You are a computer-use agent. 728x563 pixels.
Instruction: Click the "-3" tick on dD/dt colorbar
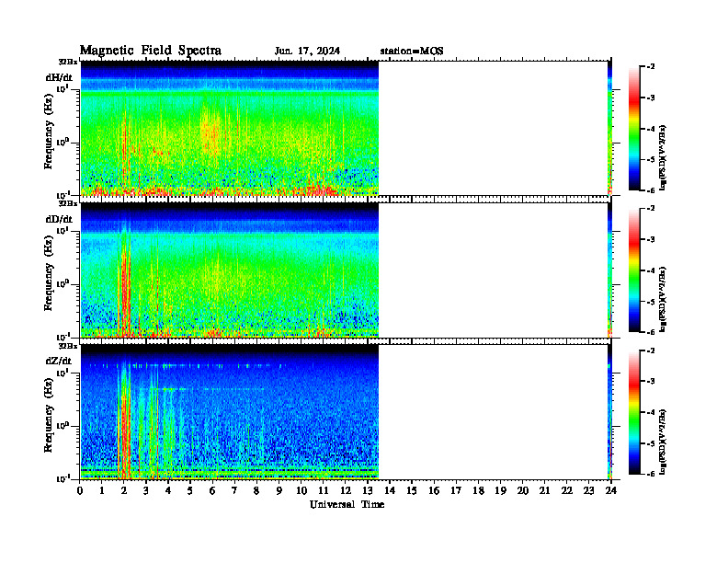tap(651, 240)
